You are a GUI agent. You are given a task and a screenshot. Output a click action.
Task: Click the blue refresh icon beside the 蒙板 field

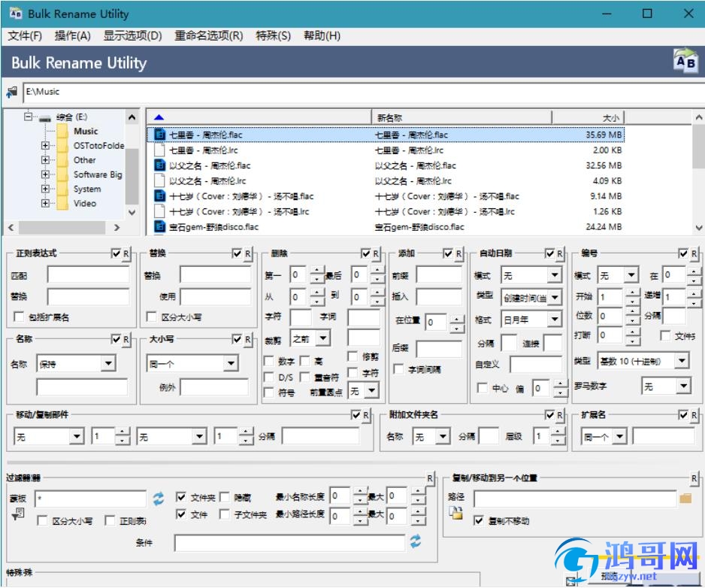[x=159, y=498]
